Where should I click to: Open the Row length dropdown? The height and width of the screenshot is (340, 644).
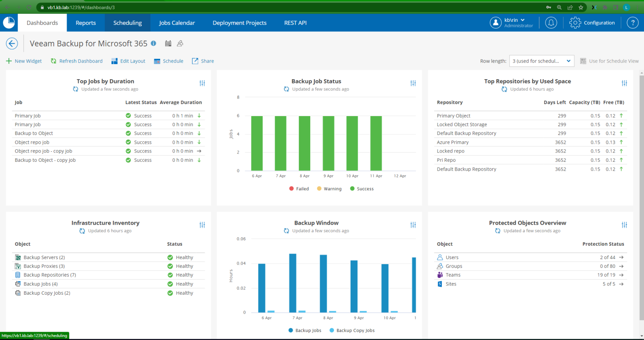[541, 61]
